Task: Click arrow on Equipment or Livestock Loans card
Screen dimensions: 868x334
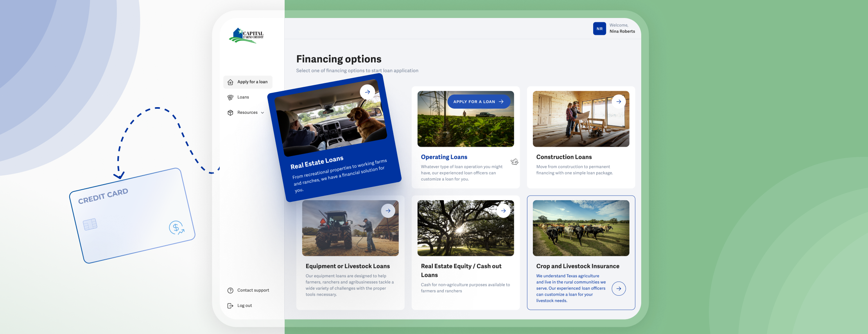Action: (x=388, y=211)
